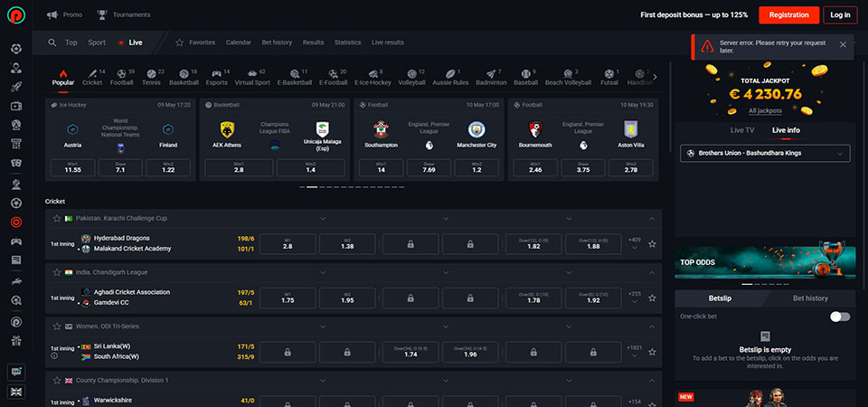Open the Calendar link
The width and height of the screenshot is (868, 407).
pos(238,43)
